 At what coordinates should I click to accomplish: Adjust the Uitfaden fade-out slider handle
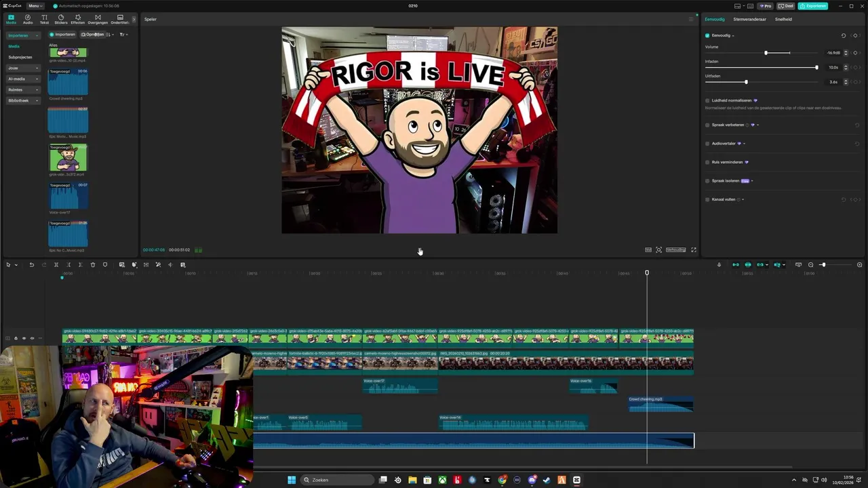746,82
